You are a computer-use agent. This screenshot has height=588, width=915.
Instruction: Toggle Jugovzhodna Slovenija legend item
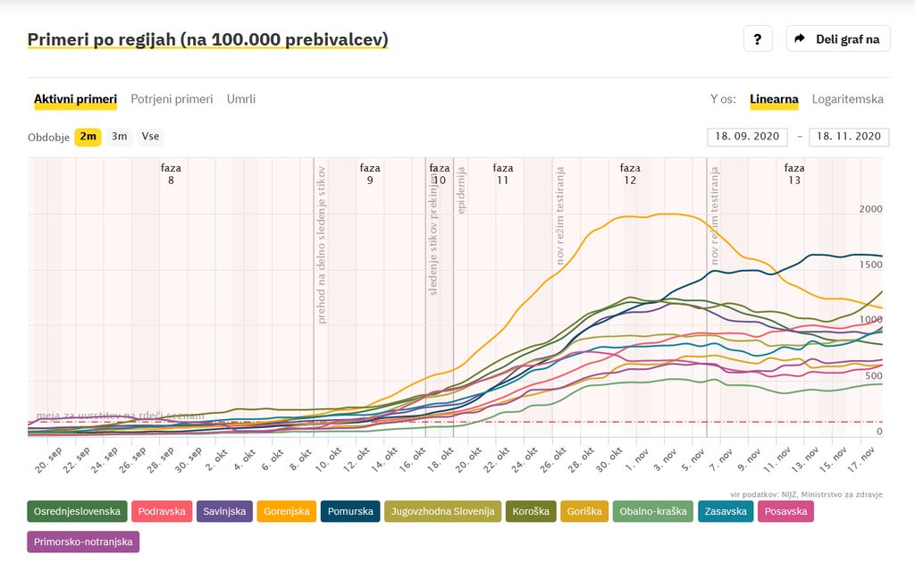coord(443,512)
